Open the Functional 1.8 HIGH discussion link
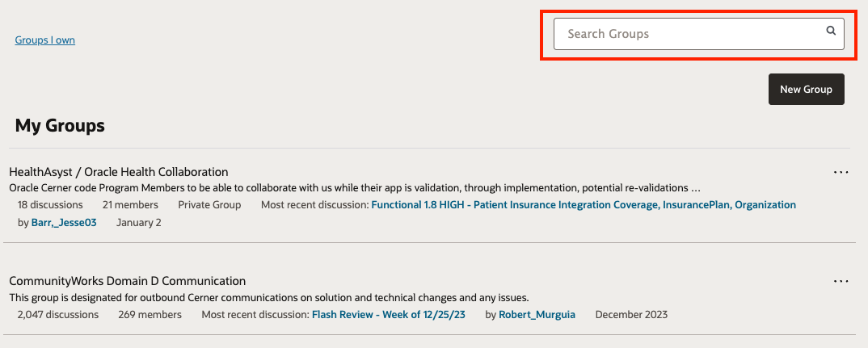The image size is (868, 348). click(x=584, y=205)
